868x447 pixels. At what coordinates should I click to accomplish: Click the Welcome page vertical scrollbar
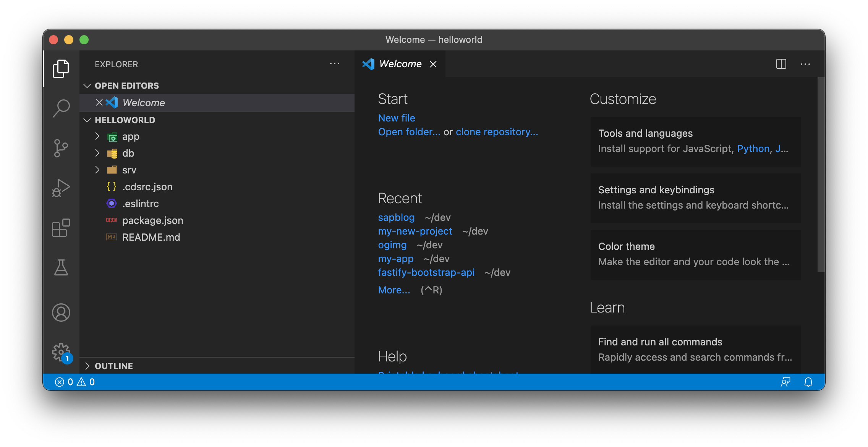pos(821,175)
